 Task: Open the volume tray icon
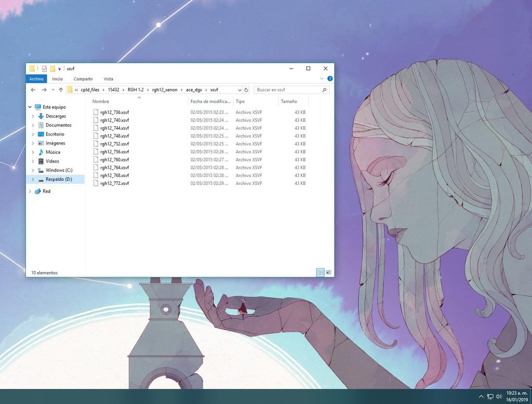(499, 397)
